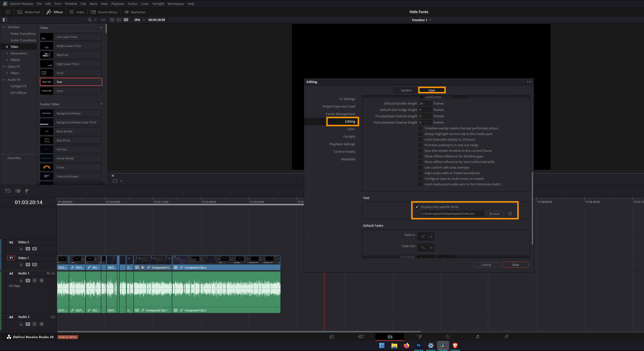644x351 pixels.
Task: Select UI Settings in preferences sidebar
Action: [x=347, y=99]
